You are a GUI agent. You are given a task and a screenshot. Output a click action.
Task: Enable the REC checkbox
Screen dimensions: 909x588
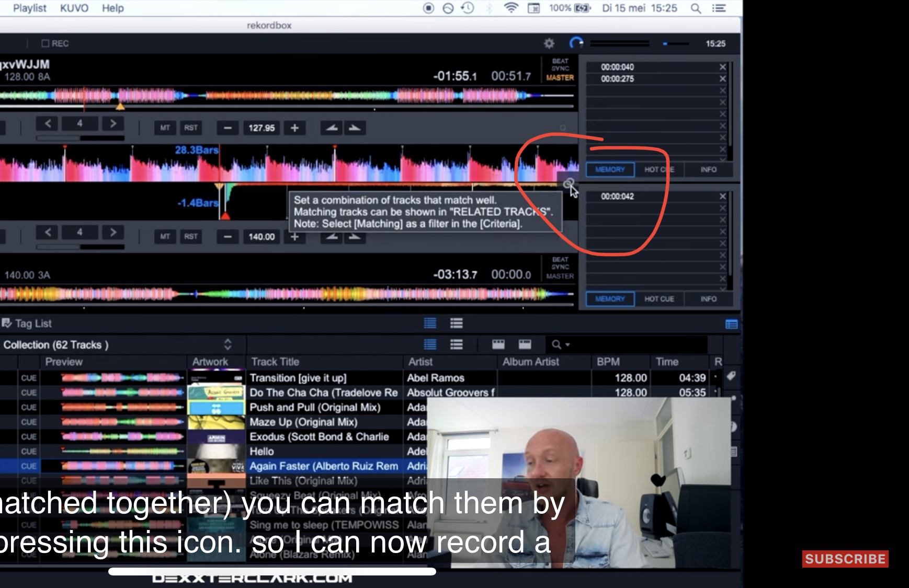(46, 43)
